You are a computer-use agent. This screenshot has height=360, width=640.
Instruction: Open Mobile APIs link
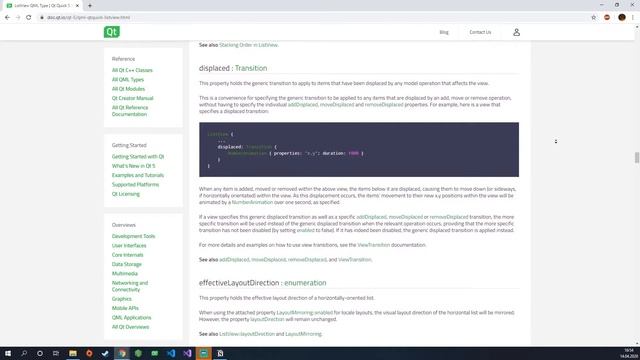tap(125, 309)
